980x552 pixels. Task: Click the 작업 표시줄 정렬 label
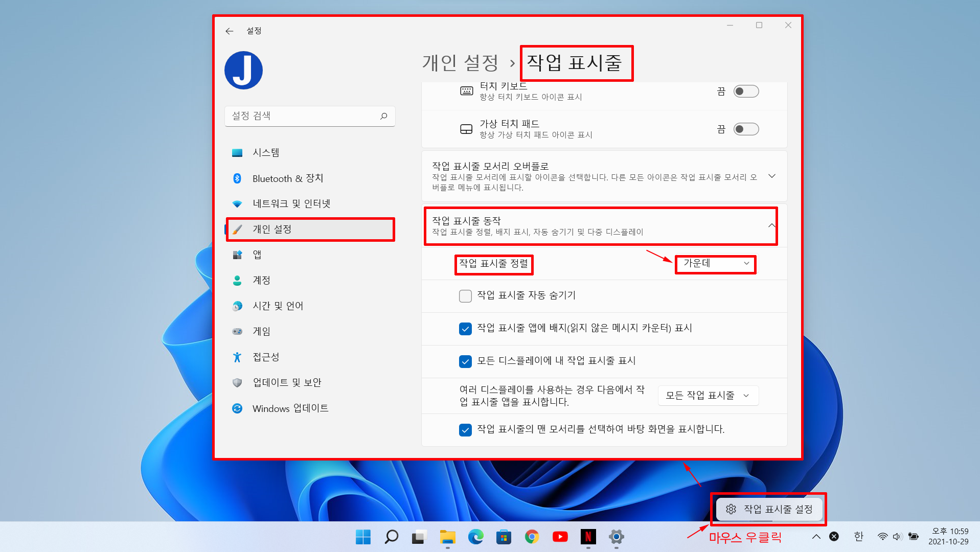click(x=493, y=264)
